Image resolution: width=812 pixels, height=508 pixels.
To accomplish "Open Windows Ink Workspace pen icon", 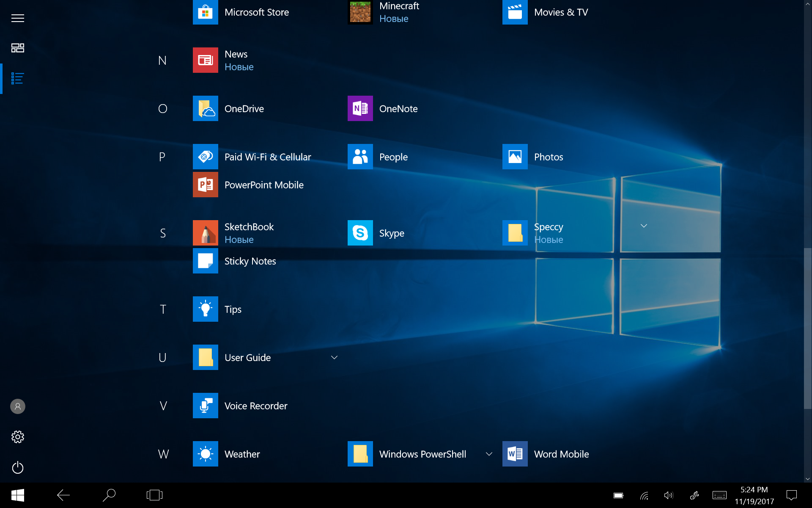I will point(694,495).
